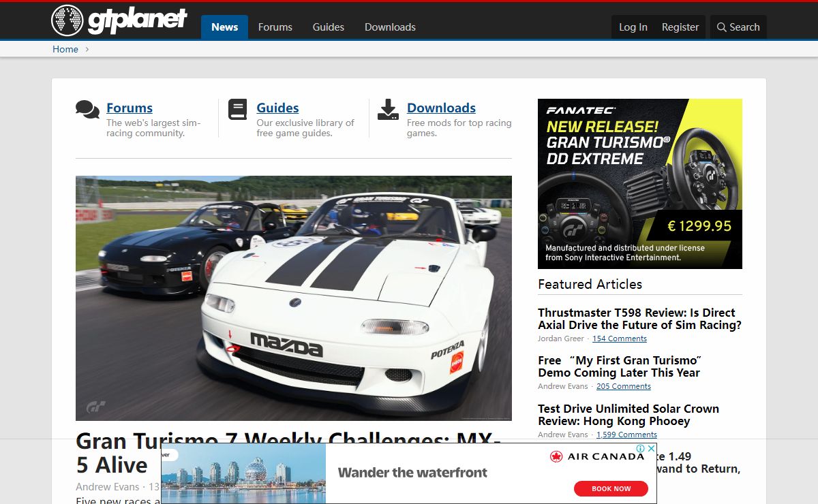The image size is (818, 504).
Task: Open Thrustmaster T598 Review article
Action: (x=639, y=319)
